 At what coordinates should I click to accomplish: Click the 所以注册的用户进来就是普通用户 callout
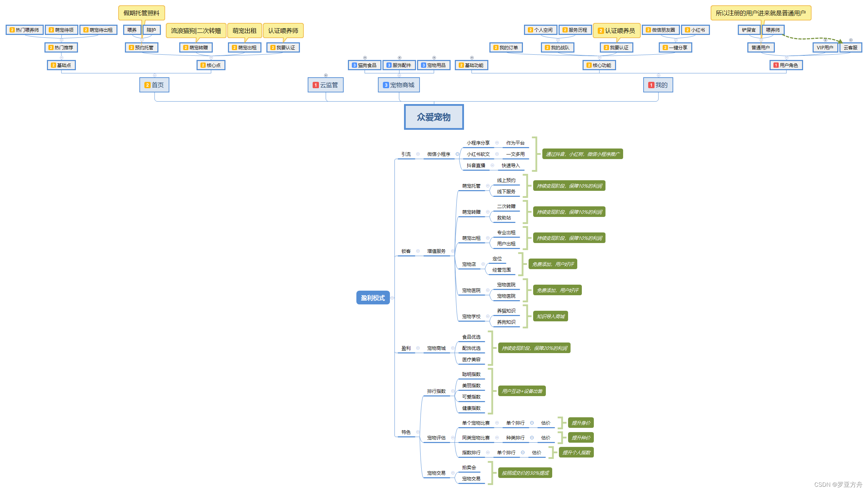(761, 13)
